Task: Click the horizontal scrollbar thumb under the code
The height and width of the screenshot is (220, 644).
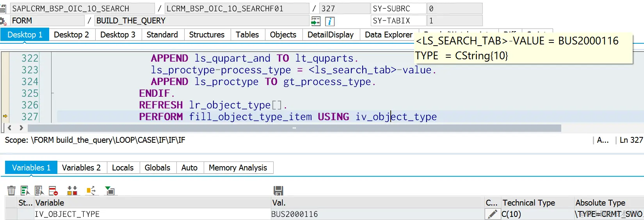Action: 294,128
